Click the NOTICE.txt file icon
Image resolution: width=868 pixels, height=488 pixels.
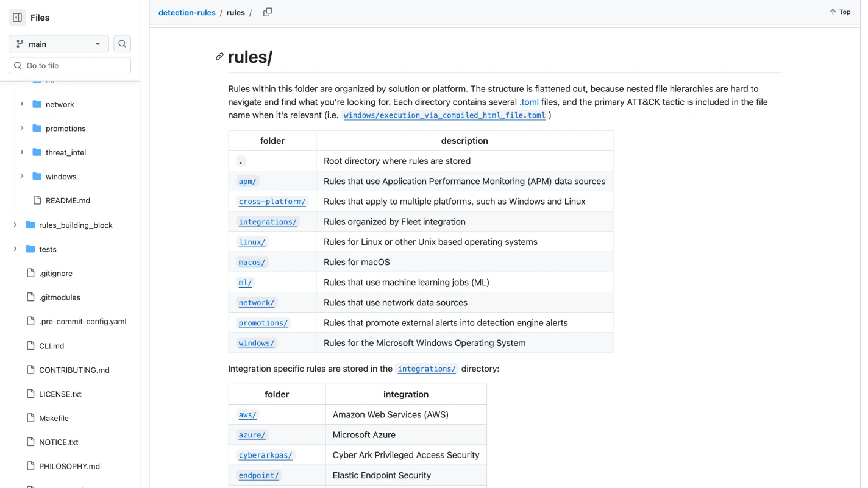[30, 442]
